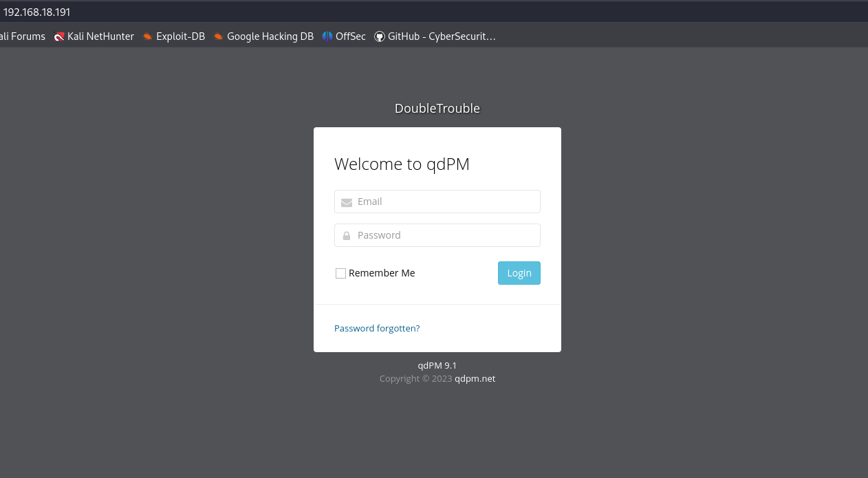
Task: Click the qdPM 9.1 version text
Action: [x=437, y=365]
